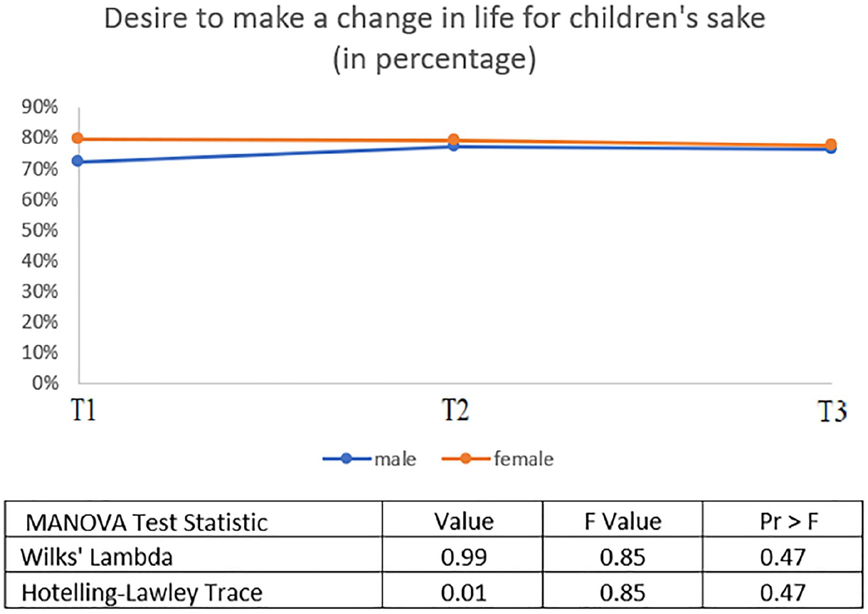Select the female data point at T2

[453, 140]
